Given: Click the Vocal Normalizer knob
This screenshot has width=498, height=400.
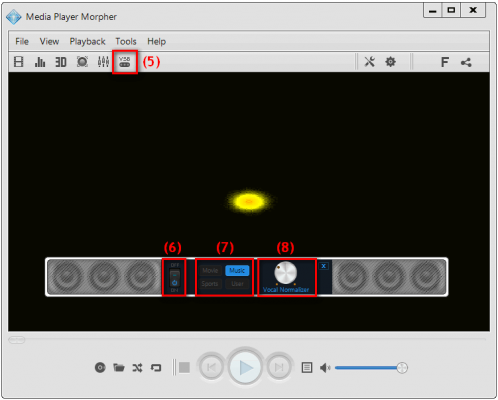Looking at the screenshot, I should (x=286, y=273).
